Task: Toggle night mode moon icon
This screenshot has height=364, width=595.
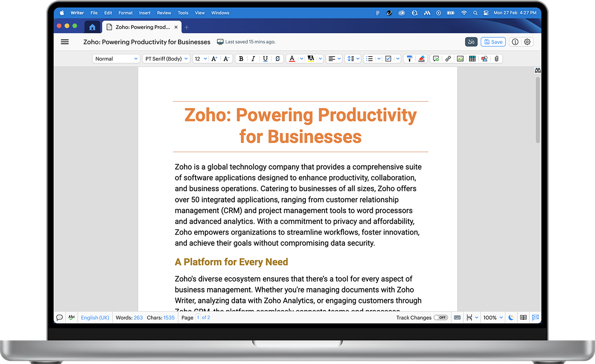Action: pyautogui.click(x=511, y=318)
